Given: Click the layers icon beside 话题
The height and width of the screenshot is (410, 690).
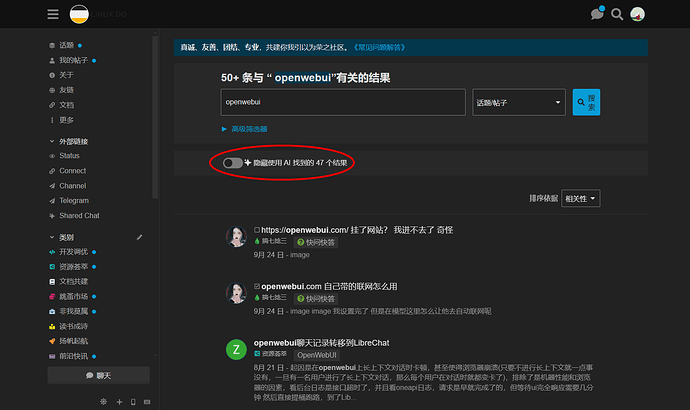Looking at the screenshot, I should 52,45.
